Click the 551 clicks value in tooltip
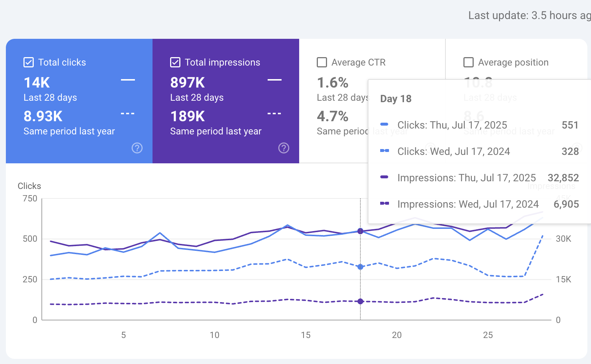 click(570, 125)
